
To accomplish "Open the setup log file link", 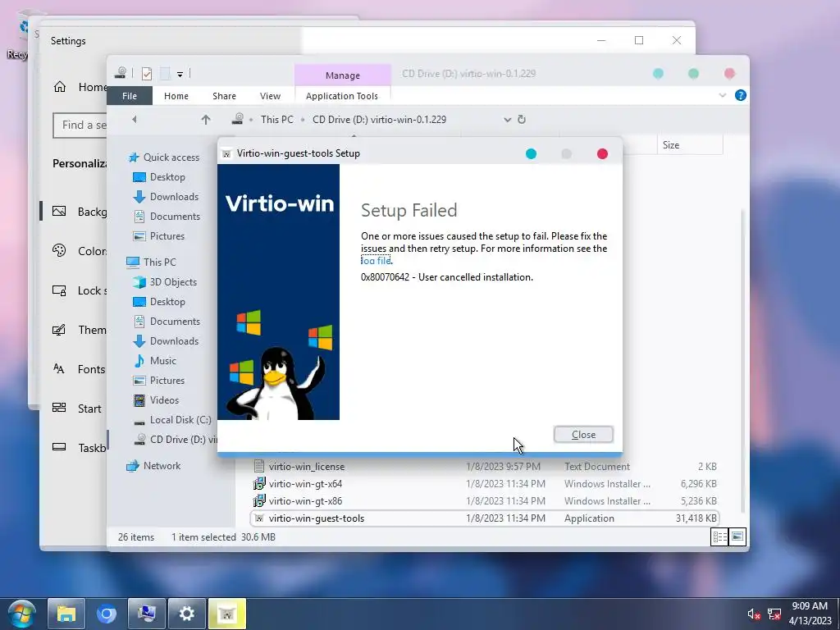I will pos(376,261).
